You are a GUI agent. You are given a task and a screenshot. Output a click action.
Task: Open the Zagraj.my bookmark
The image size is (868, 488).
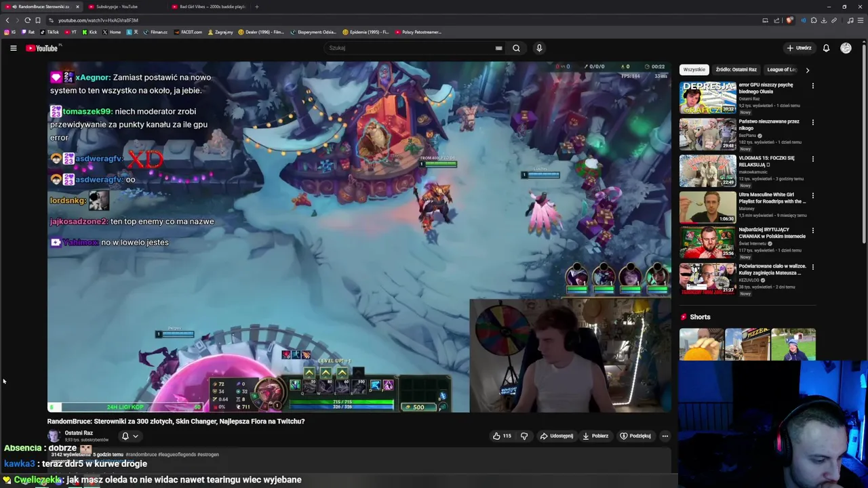tap(220, 32)
